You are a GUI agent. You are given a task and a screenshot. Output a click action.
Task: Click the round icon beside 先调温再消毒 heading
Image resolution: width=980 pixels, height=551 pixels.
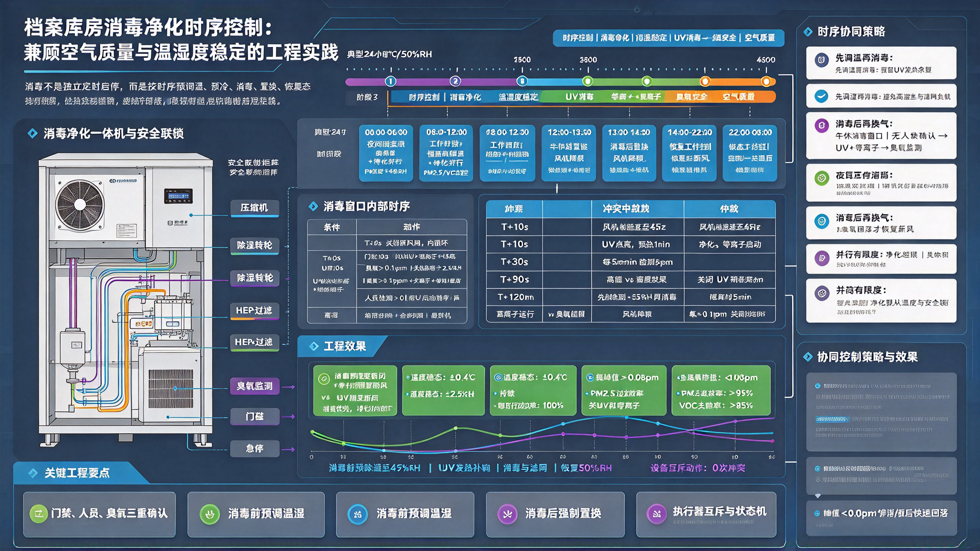point(822,60)
